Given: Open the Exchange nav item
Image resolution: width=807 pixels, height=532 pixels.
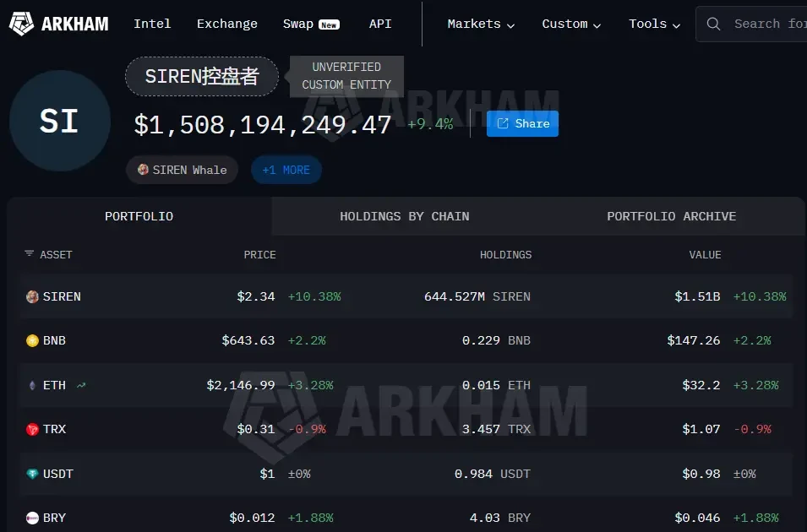Looking at the screenshot, I should click(227, 24).
